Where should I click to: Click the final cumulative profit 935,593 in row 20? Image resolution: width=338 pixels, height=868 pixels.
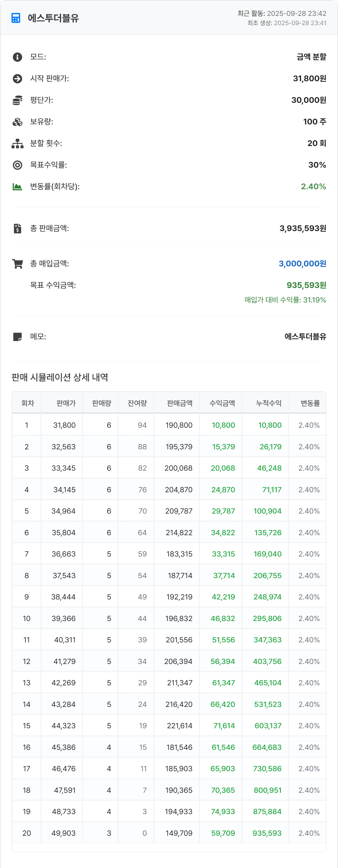pos(267,833)
